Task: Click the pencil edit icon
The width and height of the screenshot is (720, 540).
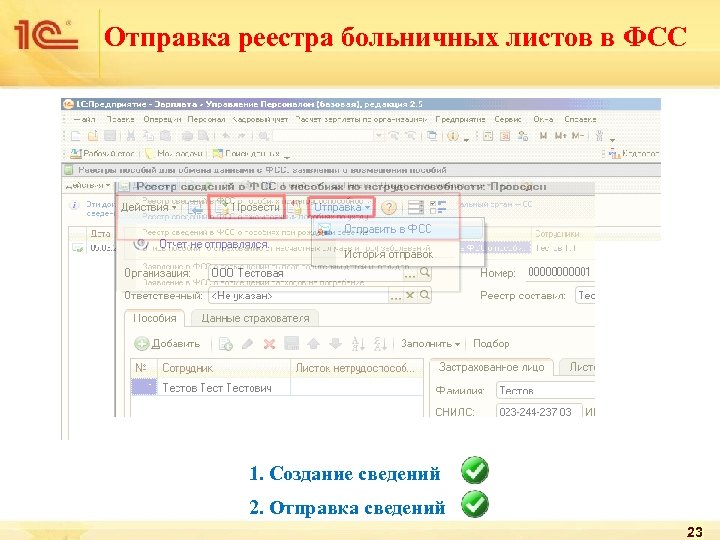Action: 248,343
